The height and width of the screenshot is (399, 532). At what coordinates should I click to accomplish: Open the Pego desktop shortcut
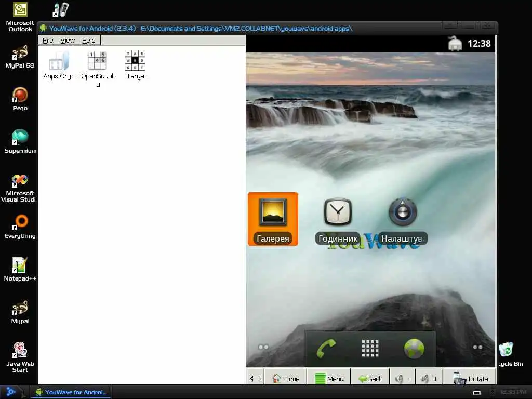[x=20, y=99]
